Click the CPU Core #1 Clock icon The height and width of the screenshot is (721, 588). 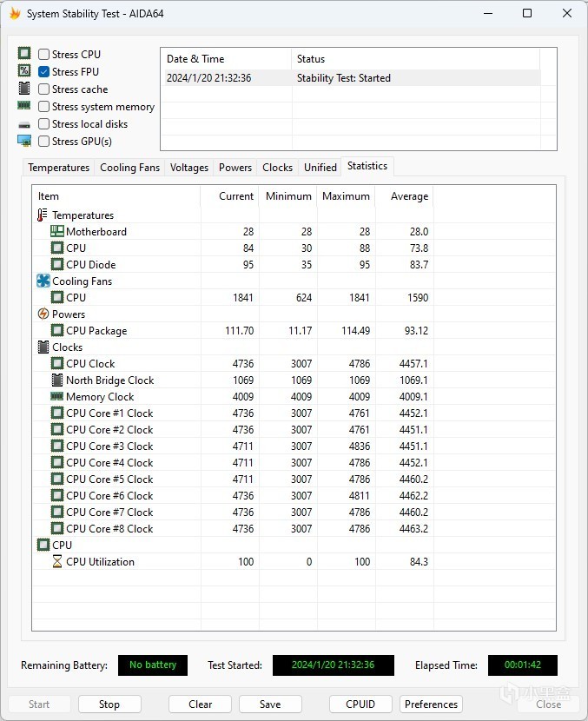57,413
